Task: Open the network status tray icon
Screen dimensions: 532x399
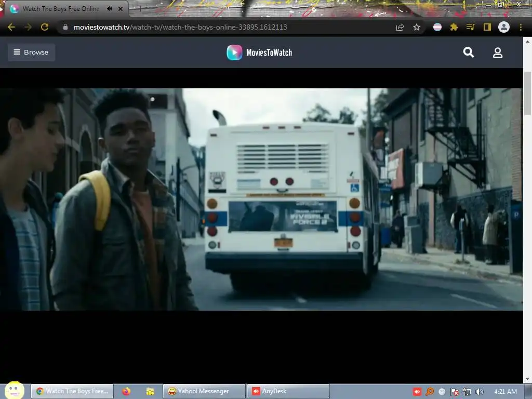Action: tap(467, 392)
